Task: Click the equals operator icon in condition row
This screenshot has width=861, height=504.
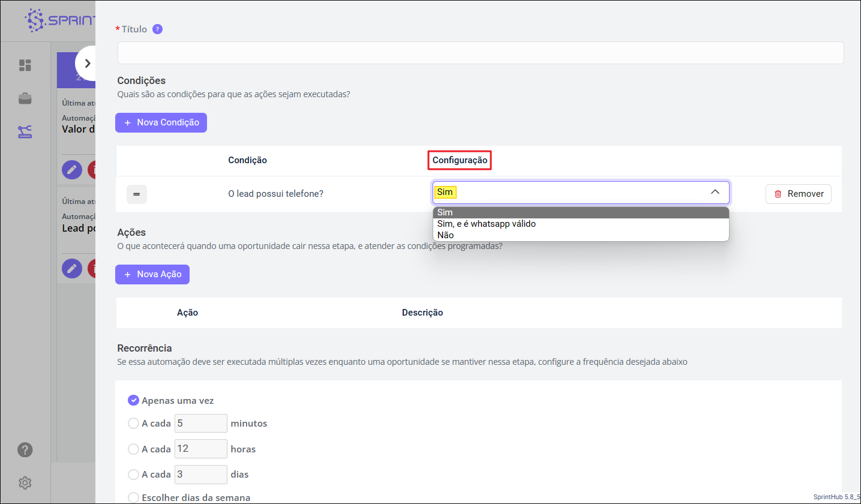Action: pos(136,194)
